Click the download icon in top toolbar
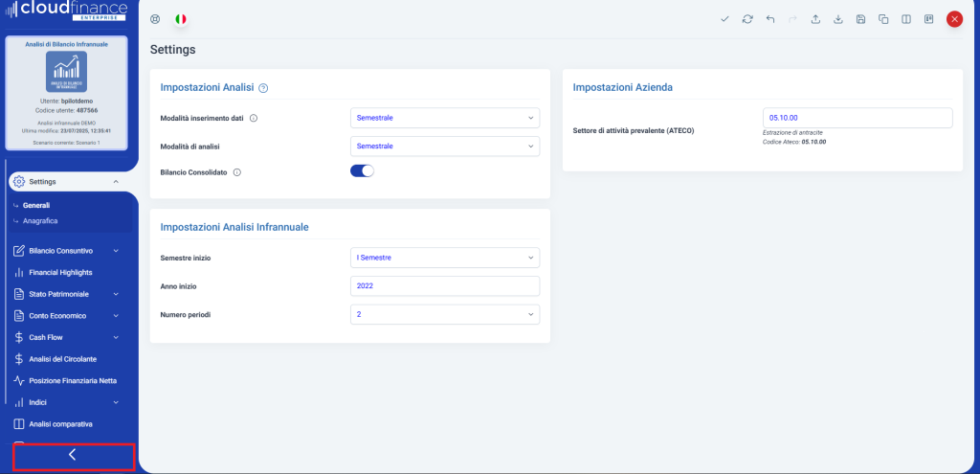Viewport: 980px width, 474px height. pos(838,19)
